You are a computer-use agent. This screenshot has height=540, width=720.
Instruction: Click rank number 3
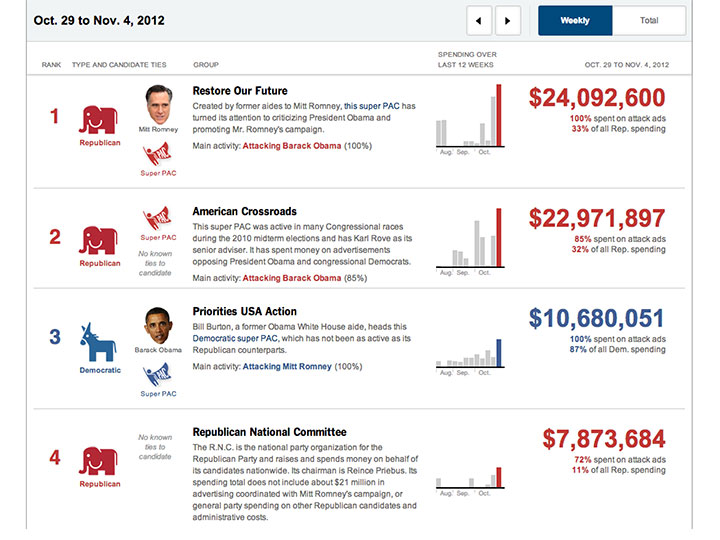pos(55,337)
